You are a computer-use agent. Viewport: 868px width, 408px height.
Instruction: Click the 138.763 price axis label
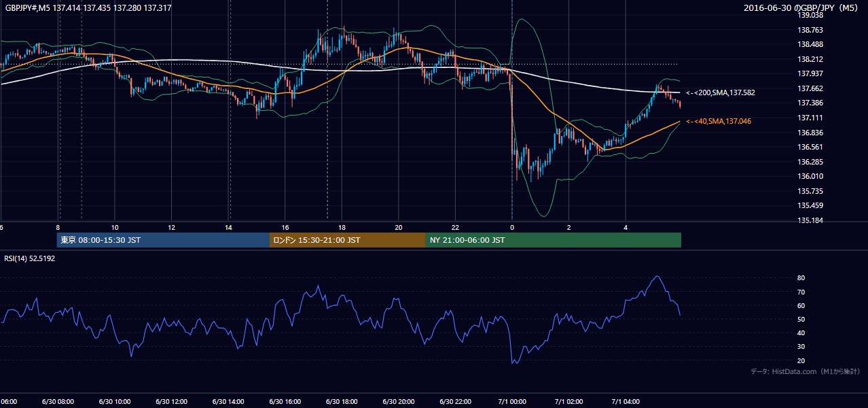(x=810, y=30)
